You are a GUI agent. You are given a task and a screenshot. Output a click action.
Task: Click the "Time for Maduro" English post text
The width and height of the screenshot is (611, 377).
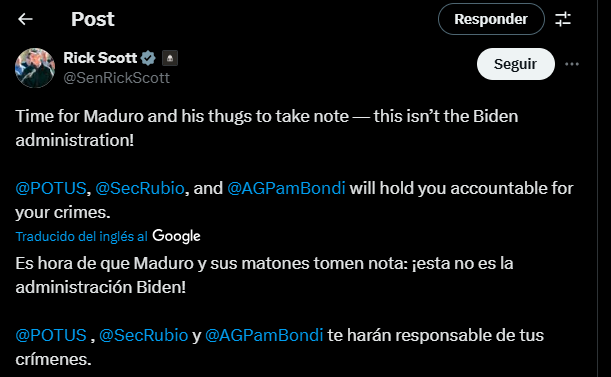(x=267, y=128)
